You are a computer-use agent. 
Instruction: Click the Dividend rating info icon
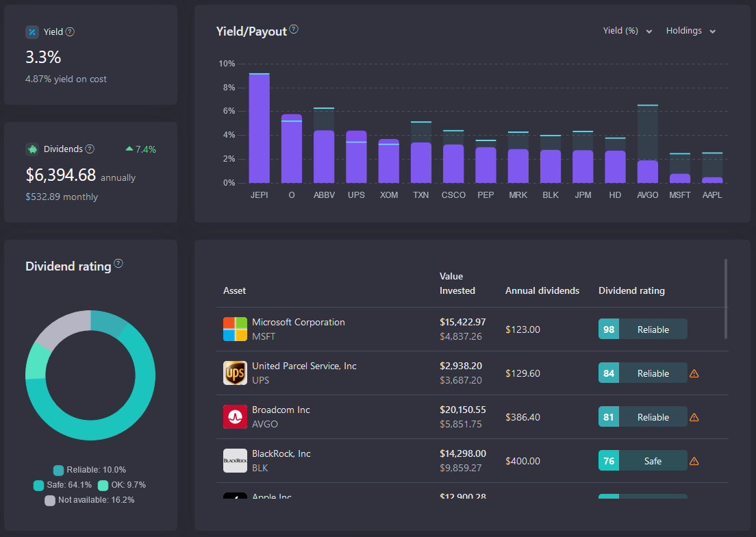118,264
